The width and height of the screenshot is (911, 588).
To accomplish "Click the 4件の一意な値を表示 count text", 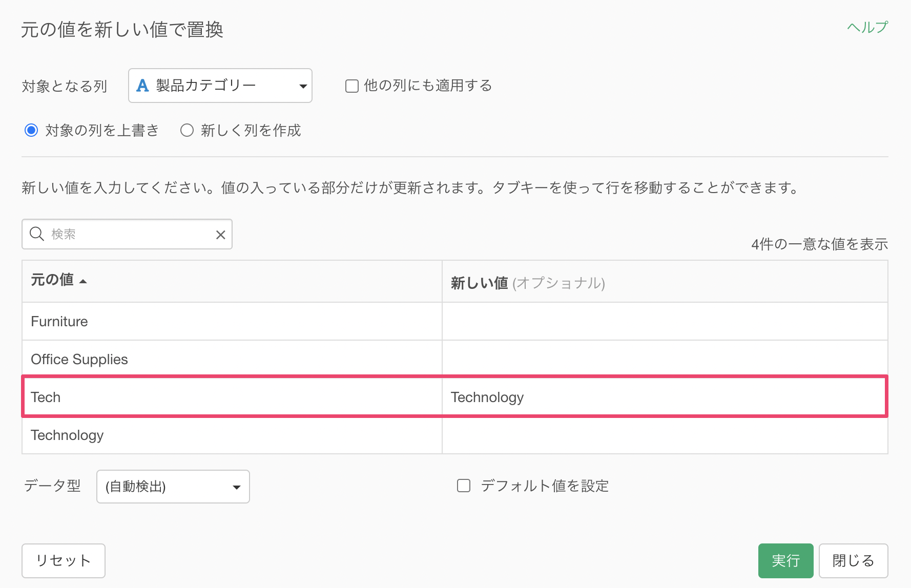I will point(819,244).
